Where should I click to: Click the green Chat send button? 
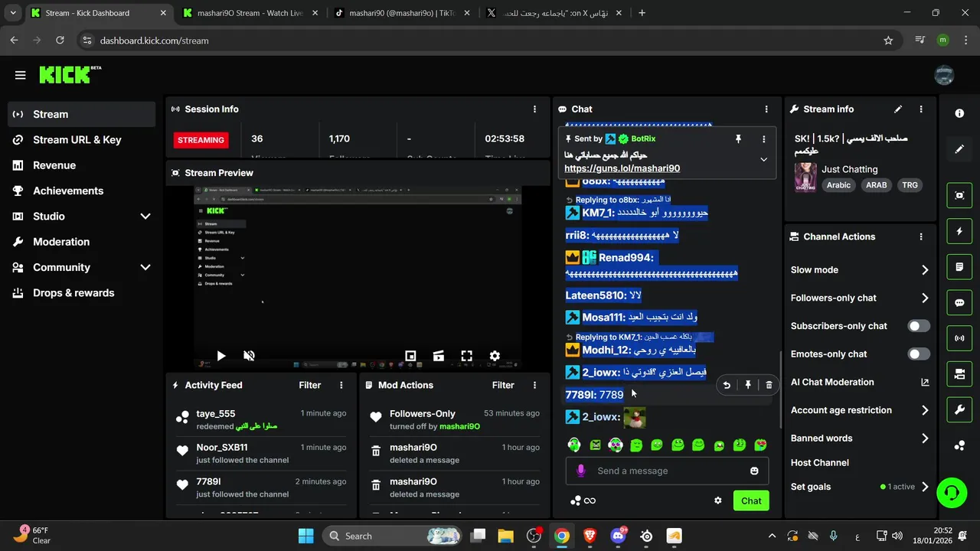click(751, 500)
